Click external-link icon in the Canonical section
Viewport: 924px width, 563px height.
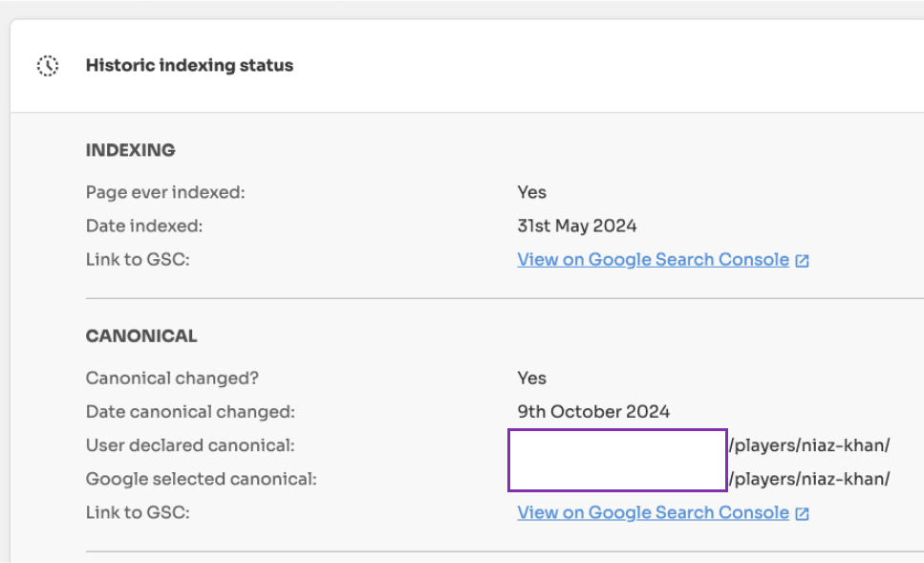pyautogui.click(x=803, y=513)
